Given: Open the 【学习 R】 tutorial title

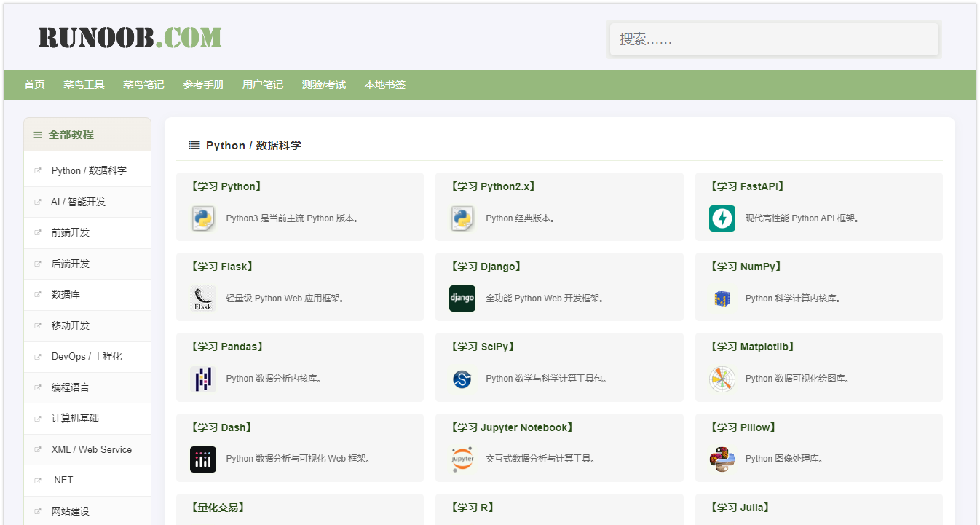Looking at the screenshot, I should pyautogui.click(x=473, y=508).
